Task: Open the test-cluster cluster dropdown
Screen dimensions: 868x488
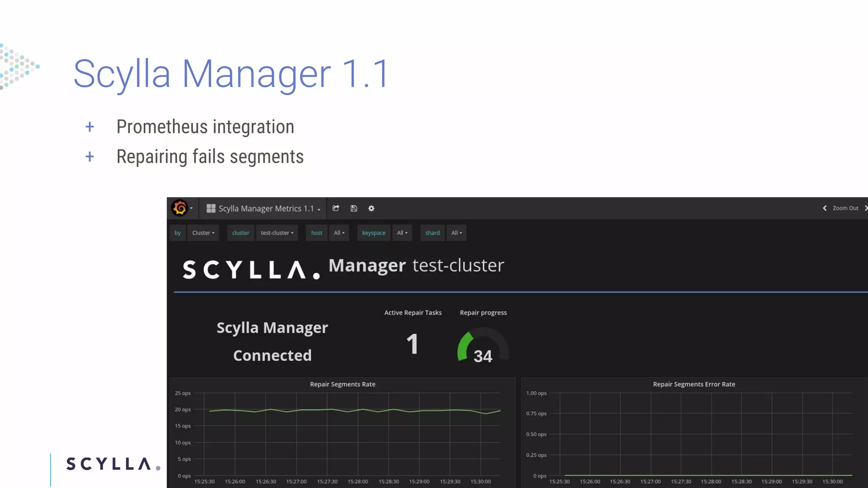Action: 277,233
